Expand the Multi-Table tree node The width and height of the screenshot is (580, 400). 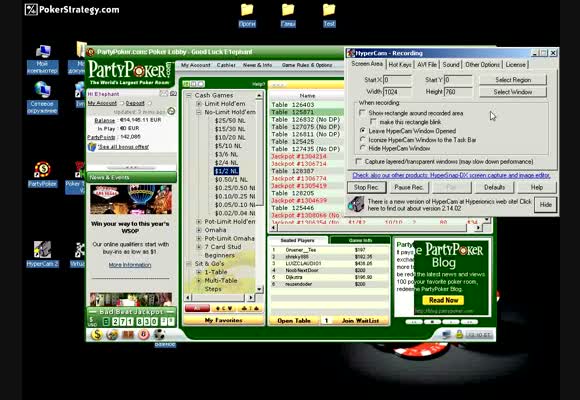(x=199, y=280)
